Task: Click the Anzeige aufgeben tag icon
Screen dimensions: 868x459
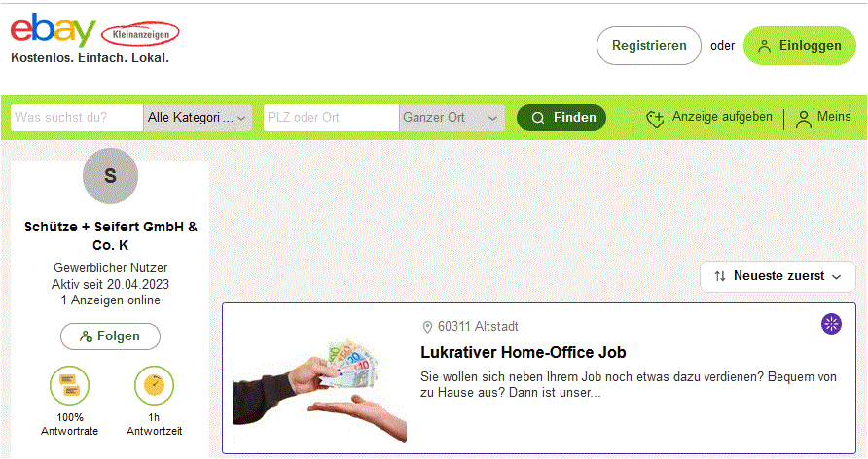Action: click(x=655, y=118)
